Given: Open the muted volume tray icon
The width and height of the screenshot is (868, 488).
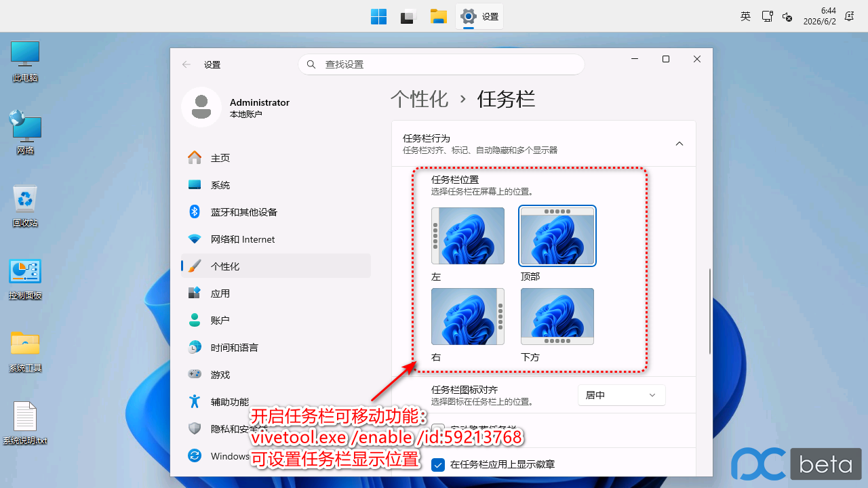Looking at the screenshot, I should (x=787, y=16).
